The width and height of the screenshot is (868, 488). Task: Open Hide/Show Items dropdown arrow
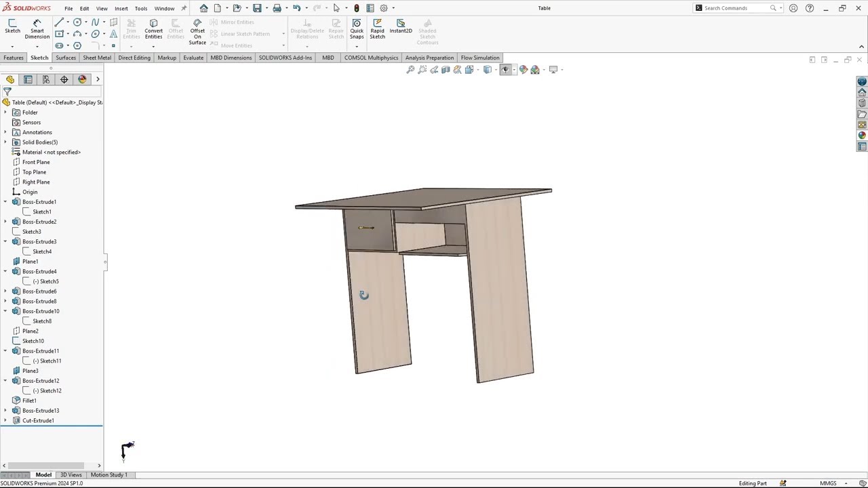click(514, 70)
